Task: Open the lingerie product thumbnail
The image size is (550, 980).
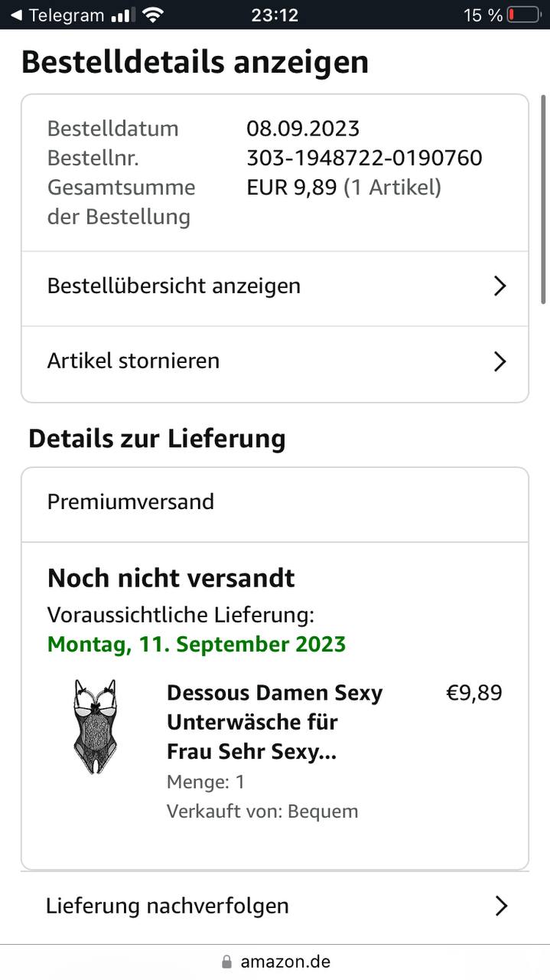Action: pyautogui.click(x=95, y=726)
